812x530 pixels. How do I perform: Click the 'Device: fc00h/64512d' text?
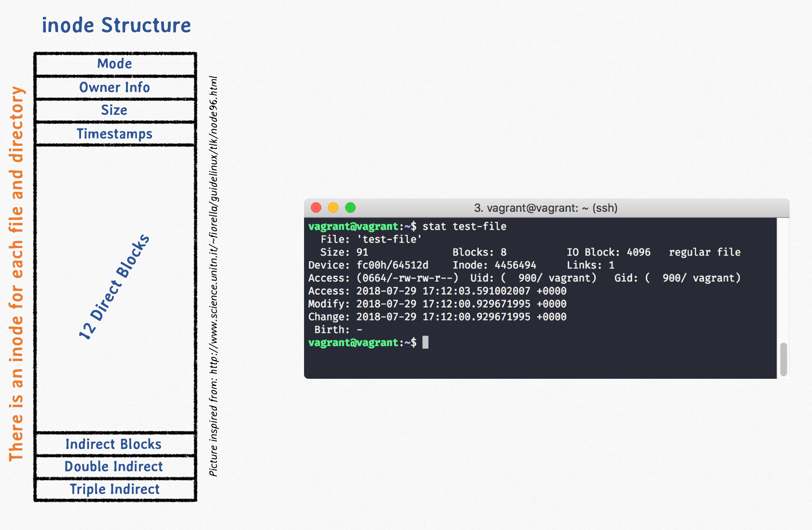[368, 265]
